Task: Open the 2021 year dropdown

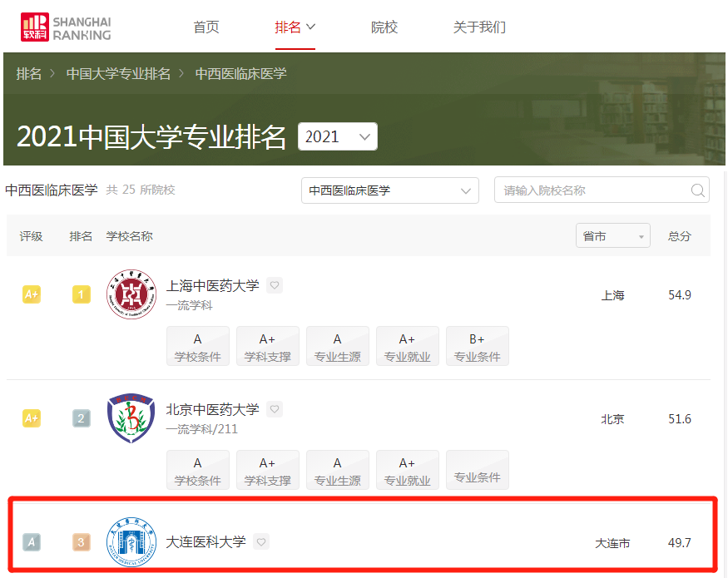Action: (x=338, y=136)
